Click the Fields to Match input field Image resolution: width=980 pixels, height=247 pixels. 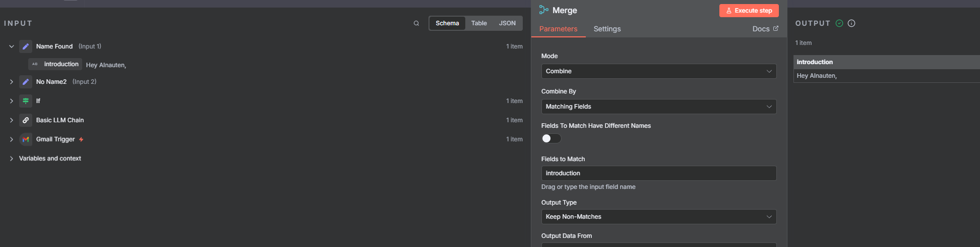(658, 173)
